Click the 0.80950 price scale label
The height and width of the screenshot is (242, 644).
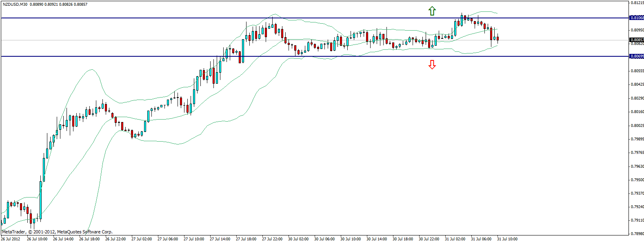(637, 30)
